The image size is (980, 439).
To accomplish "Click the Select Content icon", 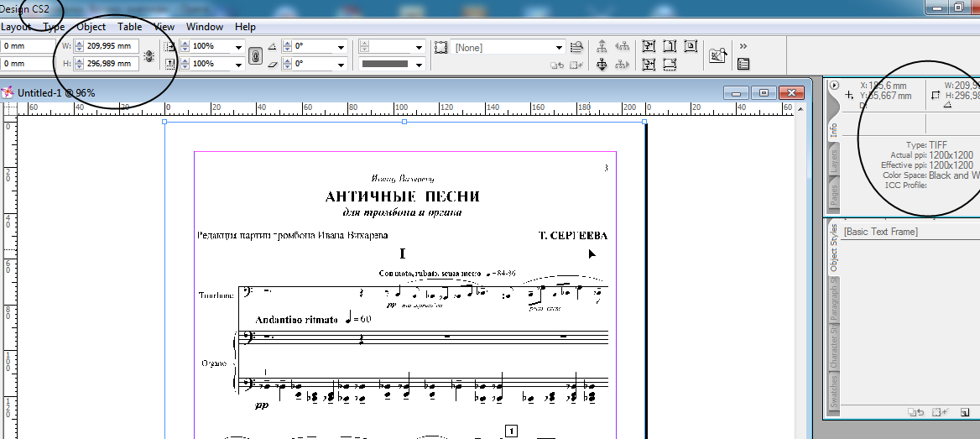I will [602, 64].
